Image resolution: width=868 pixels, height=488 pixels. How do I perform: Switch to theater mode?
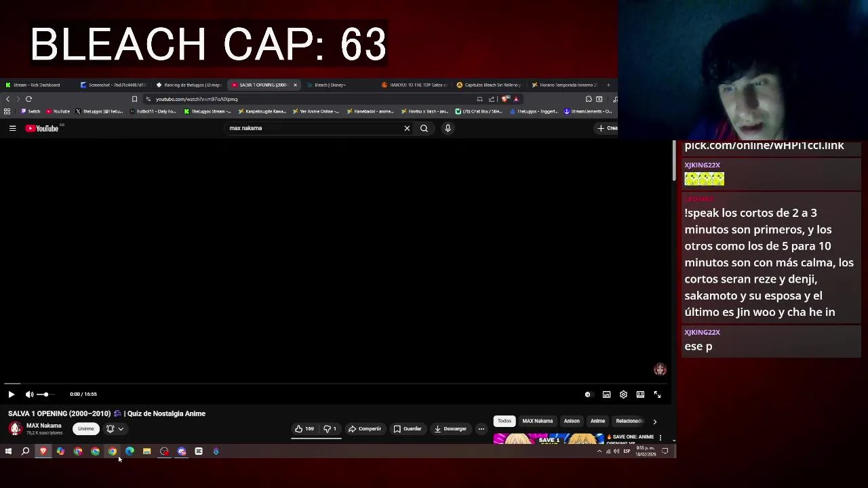[640, 394]
